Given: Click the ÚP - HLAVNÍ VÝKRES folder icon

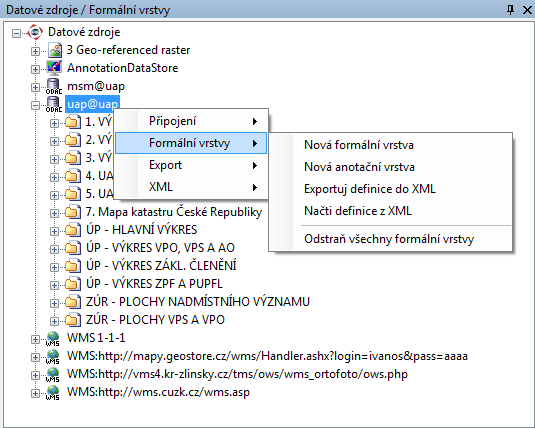Looking at the screenshot, I should tap(73, 230).
